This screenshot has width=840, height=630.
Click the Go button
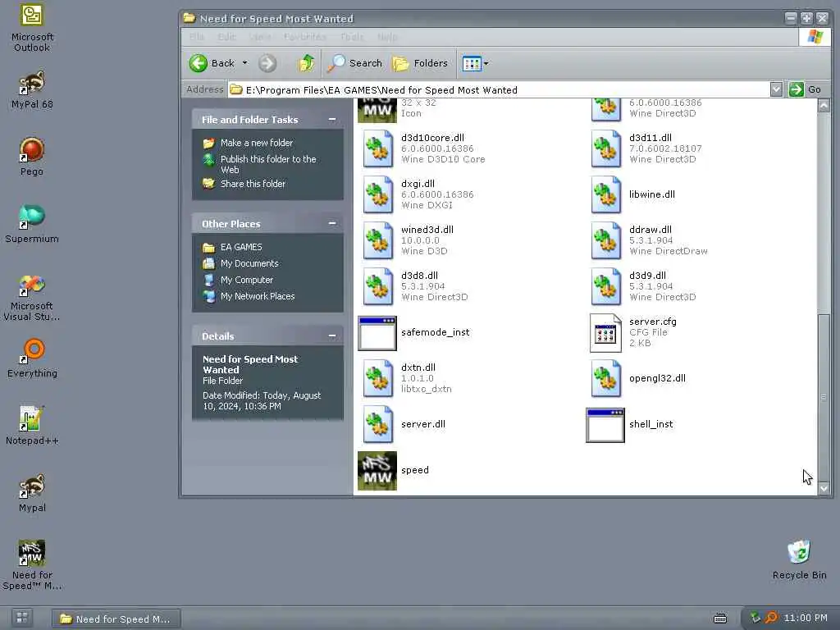point(806,89)
